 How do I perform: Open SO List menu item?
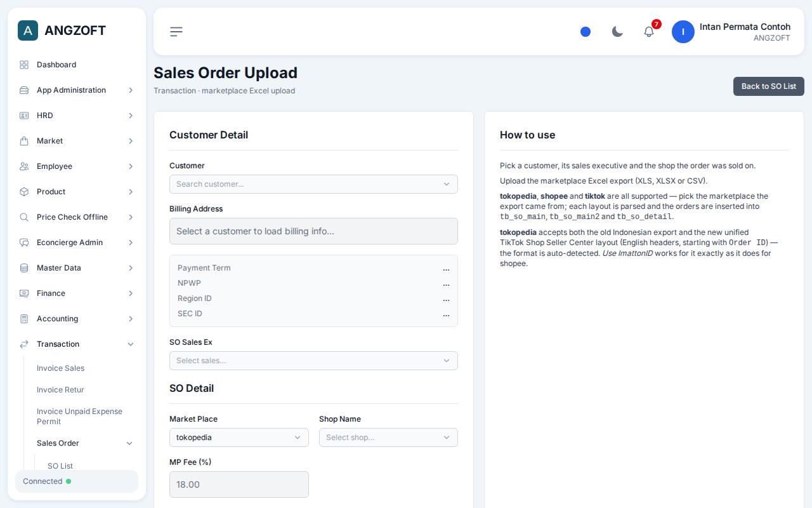[60, 466]
